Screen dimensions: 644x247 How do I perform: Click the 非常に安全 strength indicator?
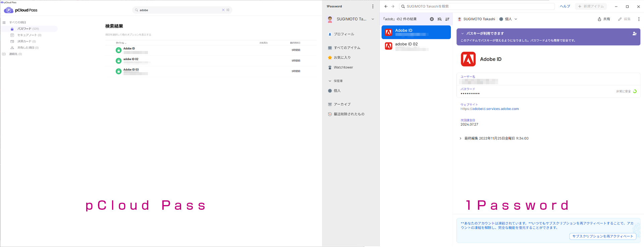(x=626, y=91)
